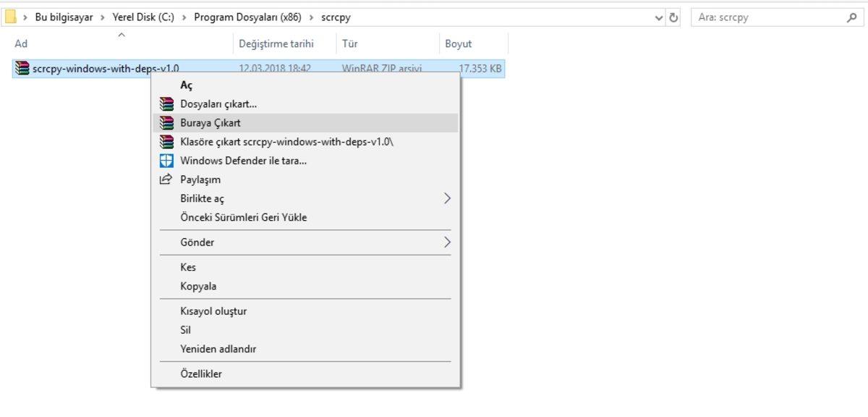Click the Paylaşım share icon
The image size is (868, 417).
(x=166, y=180)
